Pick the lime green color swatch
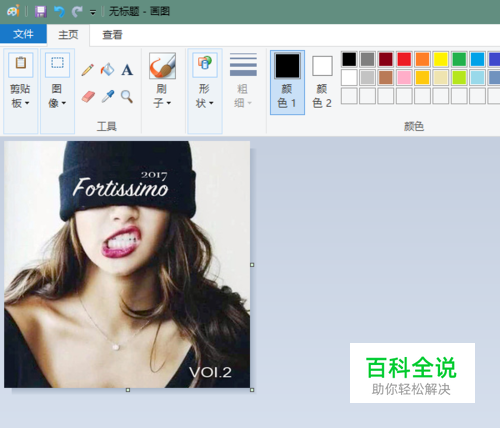500x428 pixels. point(459,78)
